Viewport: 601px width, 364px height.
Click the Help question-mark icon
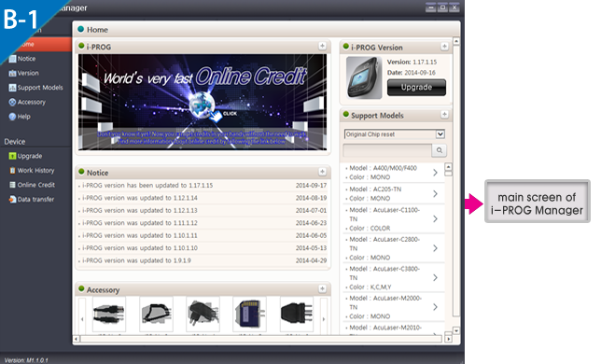coord(12,117)
